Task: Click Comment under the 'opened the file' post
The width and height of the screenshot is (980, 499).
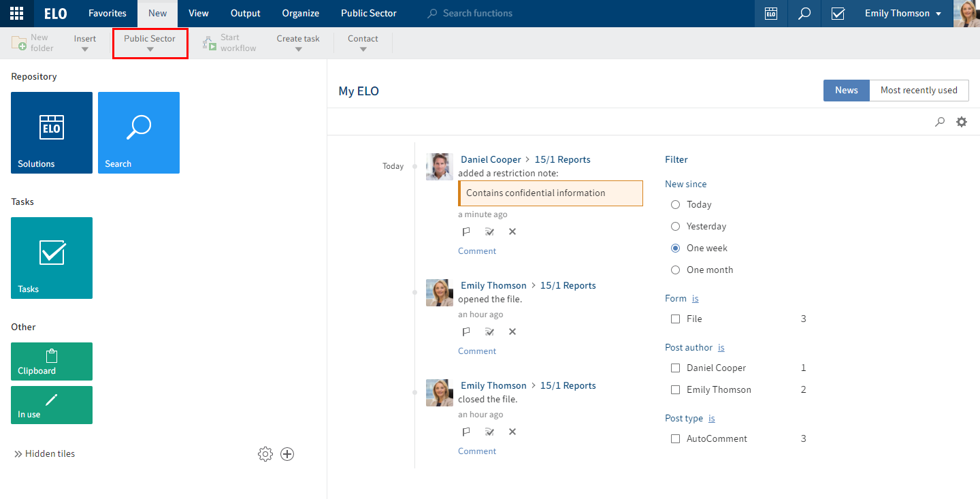Action: 477,351
